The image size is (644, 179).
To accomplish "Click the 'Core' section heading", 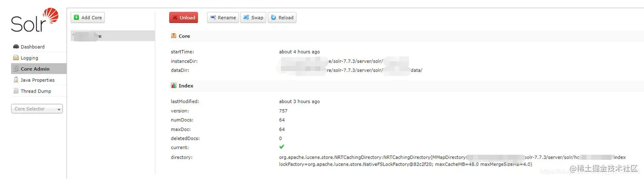I will click(x=184, y=36).
